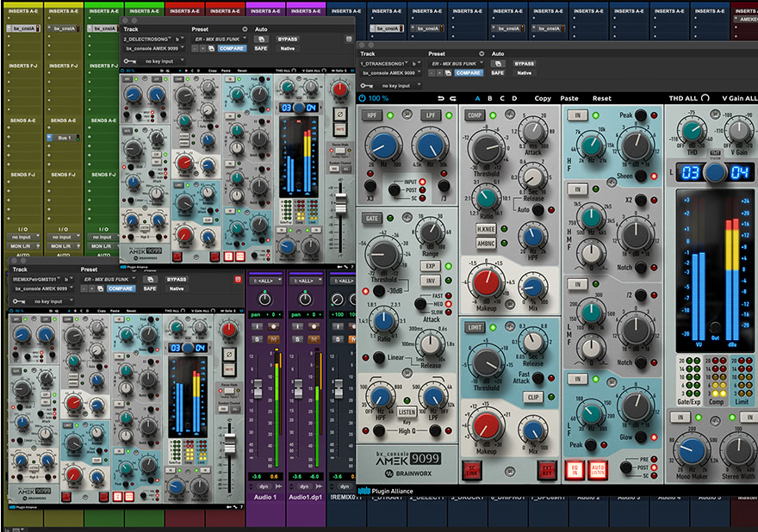
Task: Mute the Audio 1 track
Action: 275,339
